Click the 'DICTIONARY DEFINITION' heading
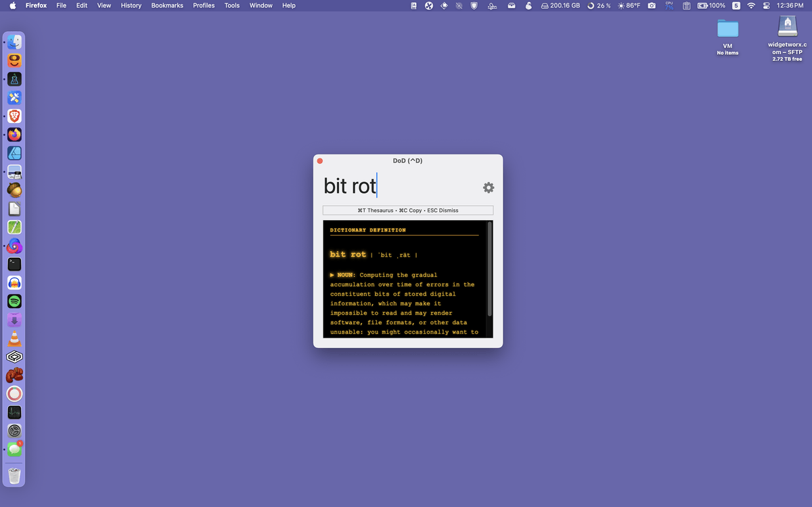The image size is (812, 507). click(x=368, y=230)
